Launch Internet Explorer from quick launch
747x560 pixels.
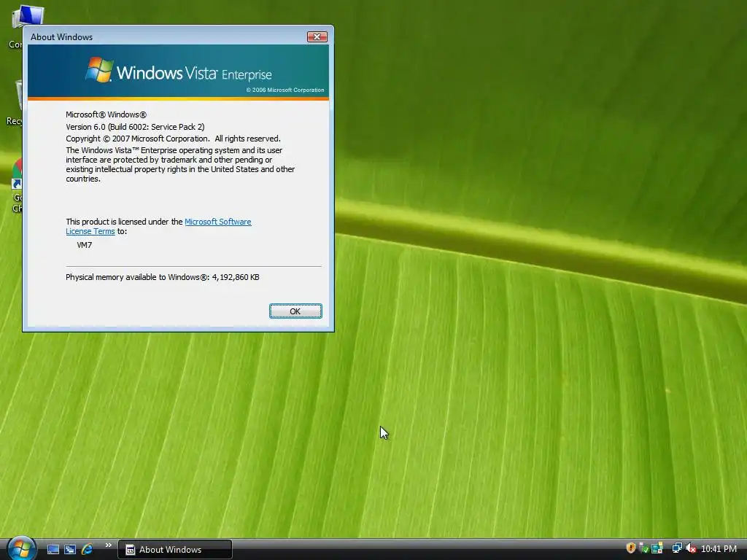tap(88, 549)
